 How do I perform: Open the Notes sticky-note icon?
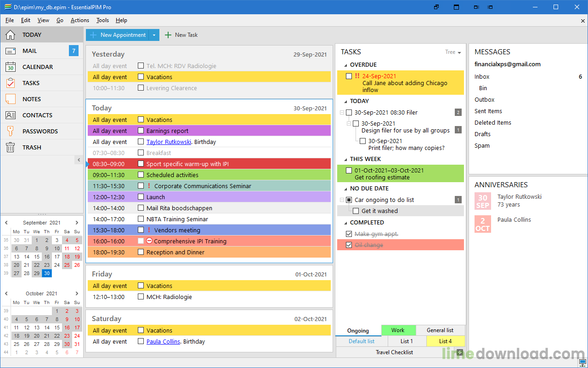[x=11, y=99]
